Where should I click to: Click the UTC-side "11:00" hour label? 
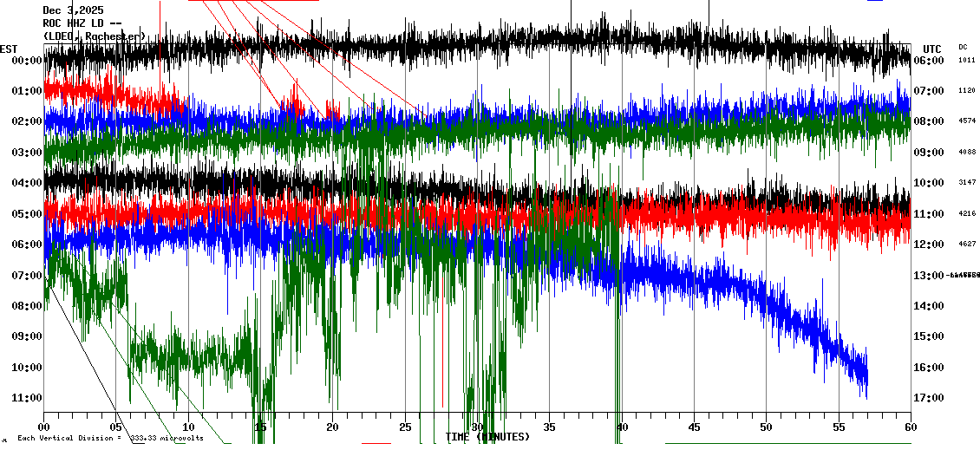tap(928, 214)
